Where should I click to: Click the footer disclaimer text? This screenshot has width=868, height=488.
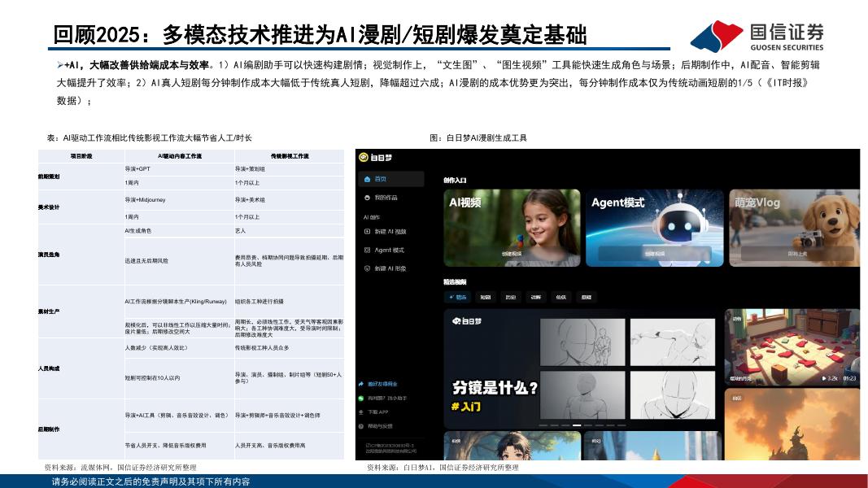[x=150, y=481]
